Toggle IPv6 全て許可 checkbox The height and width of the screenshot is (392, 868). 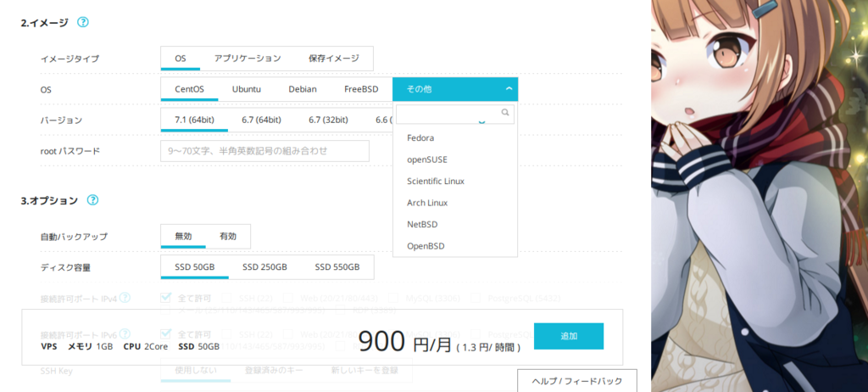tap(165, 333)
